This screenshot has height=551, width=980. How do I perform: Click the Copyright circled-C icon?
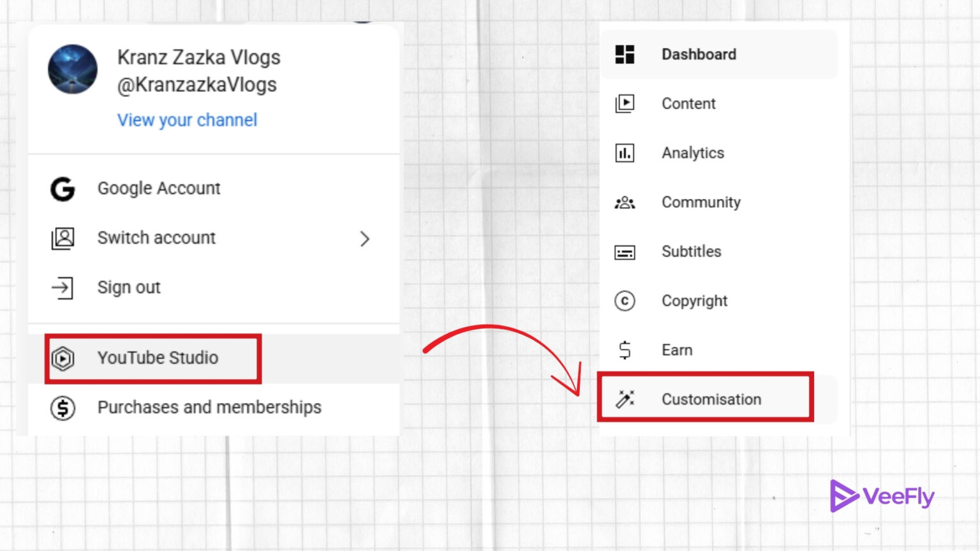(x=624, y=300)
